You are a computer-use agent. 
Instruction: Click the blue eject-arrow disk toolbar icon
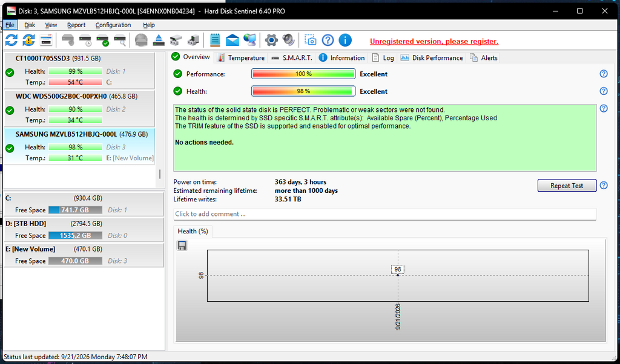159,40
